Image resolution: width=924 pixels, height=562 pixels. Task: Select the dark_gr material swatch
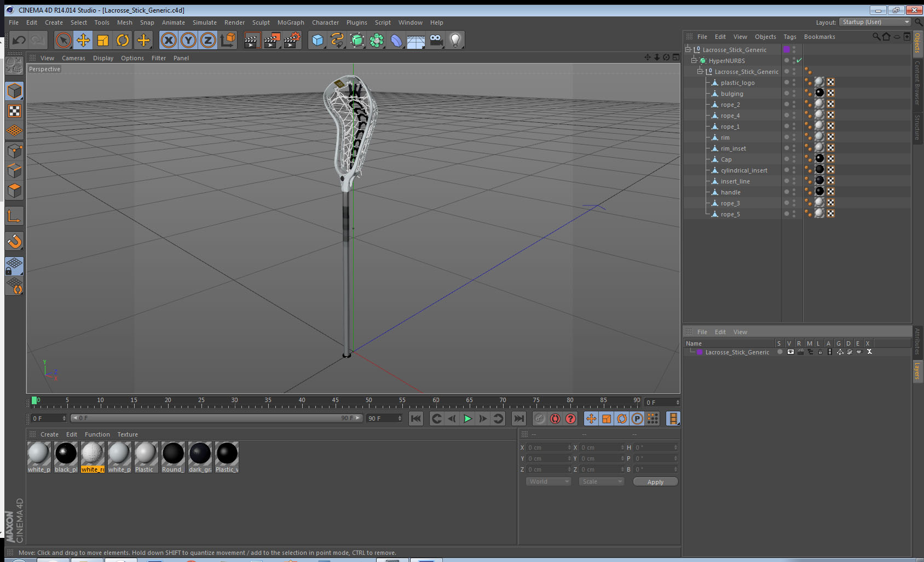tap(200, 457)
